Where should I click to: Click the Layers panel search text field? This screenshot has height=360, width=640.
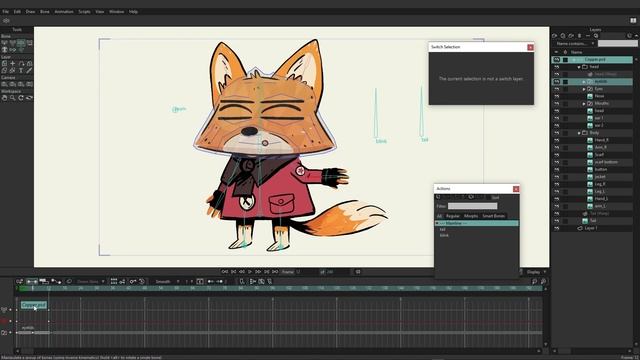tap(618, 43)
